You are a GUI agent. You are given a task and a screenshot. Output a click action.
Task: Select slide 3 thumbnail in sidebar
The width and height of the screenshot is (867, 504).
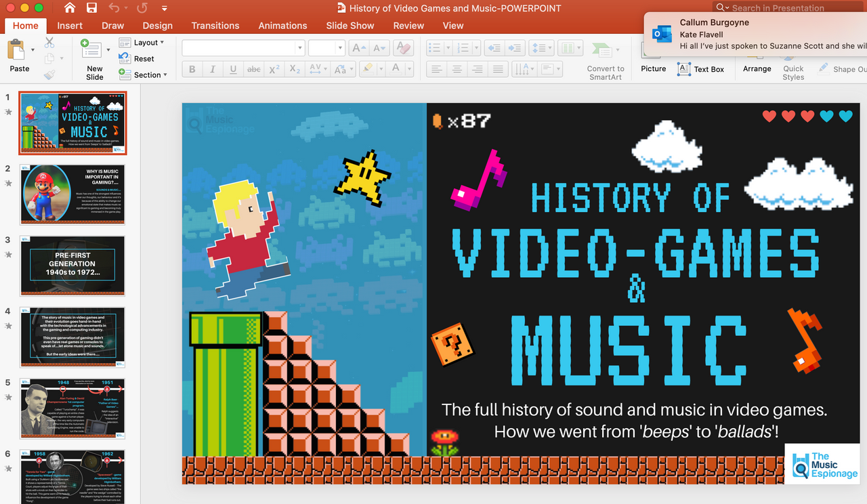72,266
